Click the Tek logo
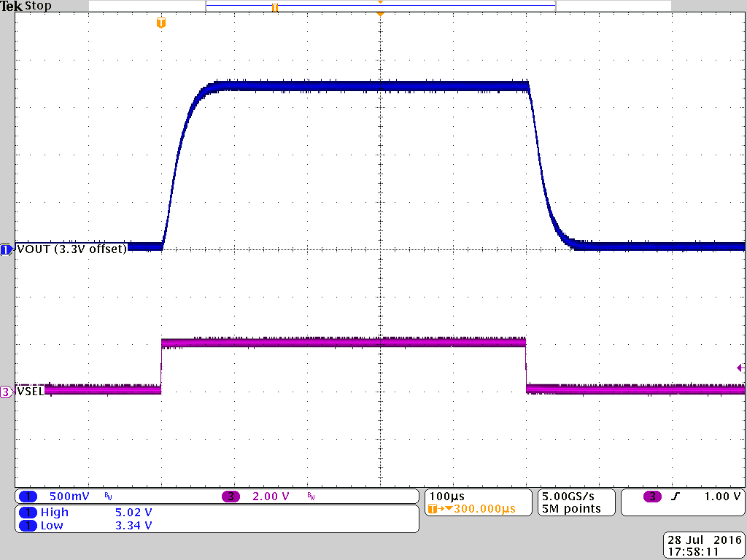The image size is (747, 560). coord(12,6)
